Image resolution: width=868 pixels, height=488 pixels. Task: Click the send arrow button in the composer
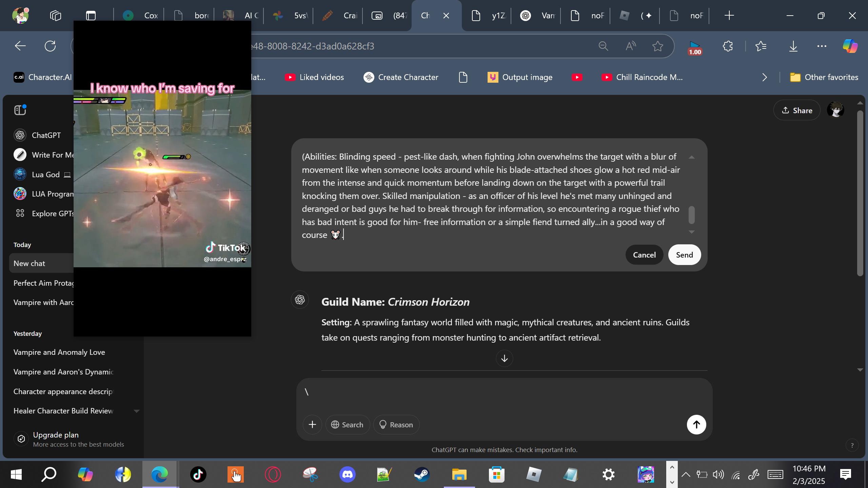point(696,425)
